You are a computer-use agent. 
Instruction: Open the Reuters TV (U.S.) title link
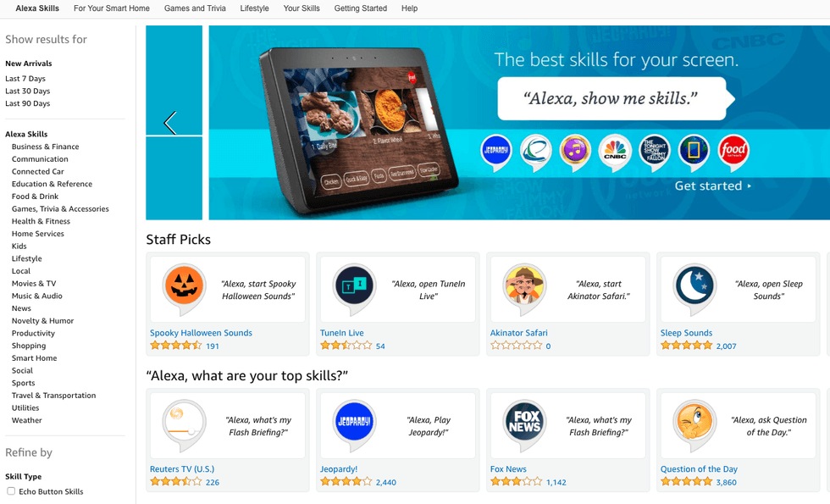pyautogui.click(x=182, y=469)
